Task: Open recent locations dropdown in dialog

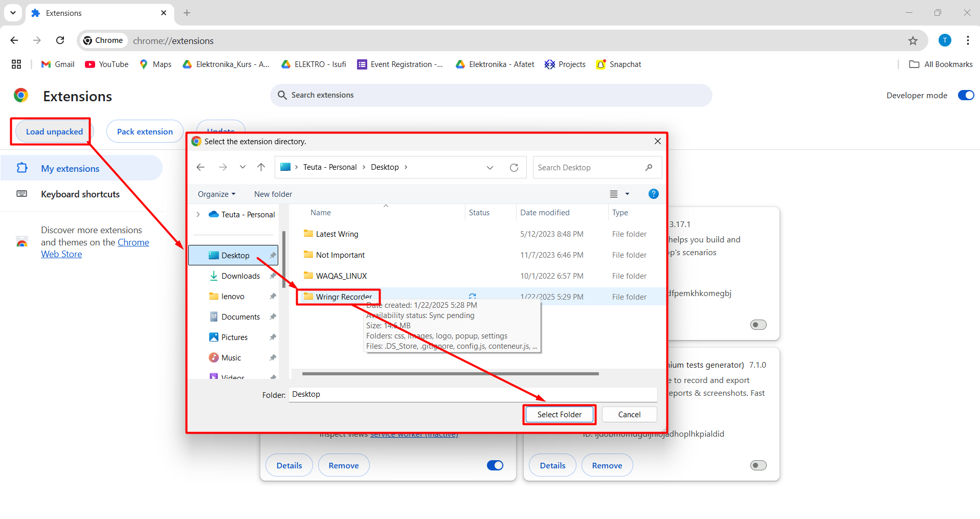Action: 242,167
